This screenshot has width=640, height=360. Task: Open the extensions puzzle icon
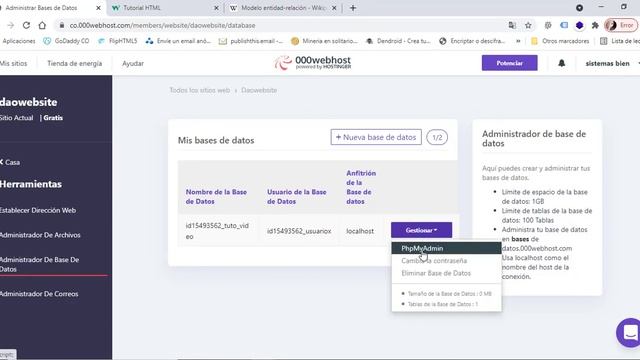tap(595, 25)
